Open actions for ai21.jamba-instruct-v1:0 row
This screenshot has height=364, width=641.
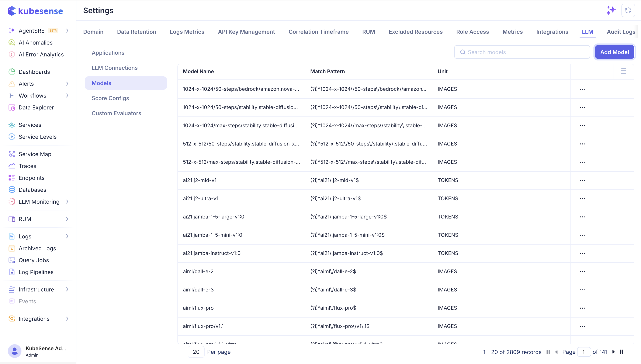(x=582, y=253)
